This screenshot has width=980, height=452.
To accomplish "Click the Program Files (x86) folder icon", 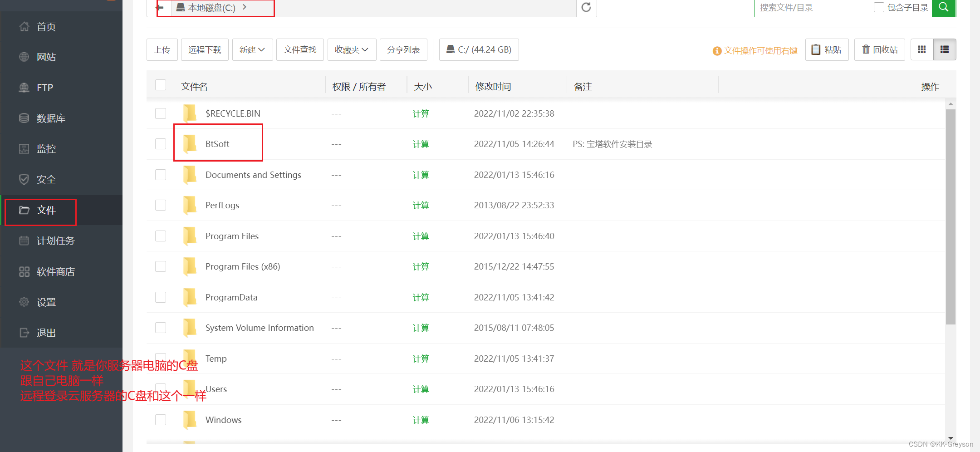I will [190, 266].
